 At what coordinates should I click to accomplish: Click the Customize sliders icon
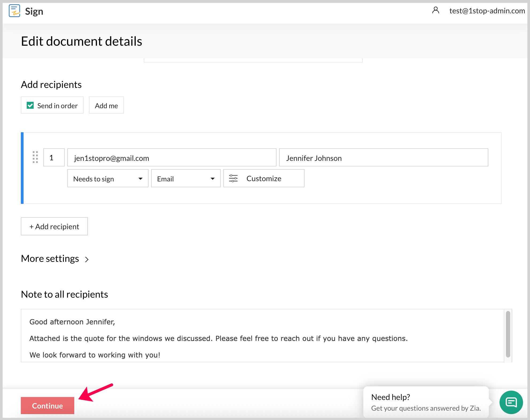(x=233, y=178)
